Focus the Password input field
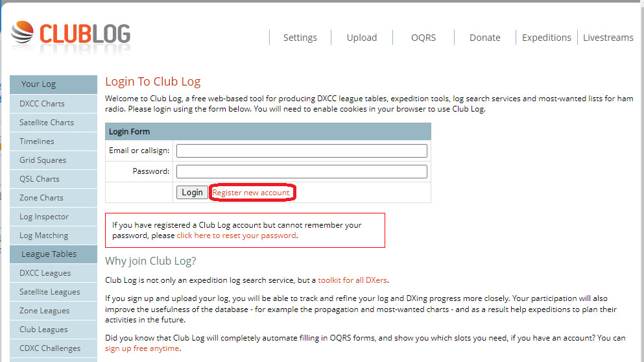Image resolution: width=644 pixels, height=362 pixels. coord(302,171)
